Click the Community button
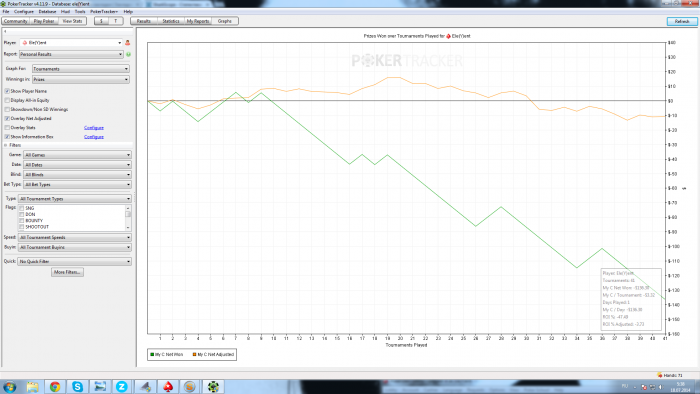 [x=16, y=21]
